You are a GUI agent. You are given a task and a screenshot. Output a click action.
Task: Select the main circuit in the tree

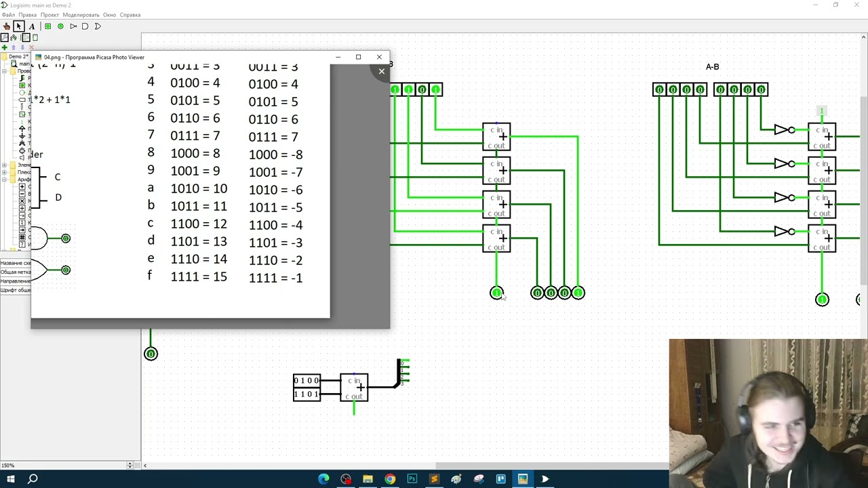point(20,64)
